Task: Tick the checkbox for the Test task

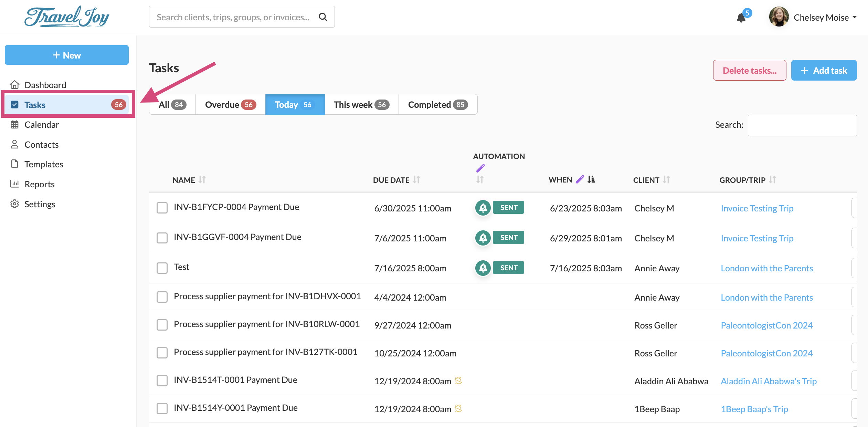Action: (162, 268)
